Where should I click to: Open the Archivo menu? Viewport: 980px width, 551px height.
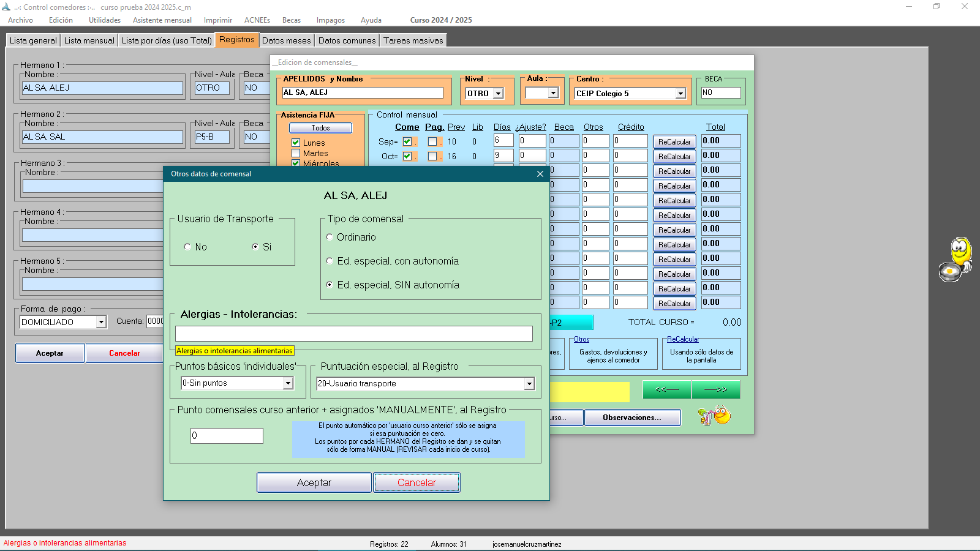[x=20, y=20]
